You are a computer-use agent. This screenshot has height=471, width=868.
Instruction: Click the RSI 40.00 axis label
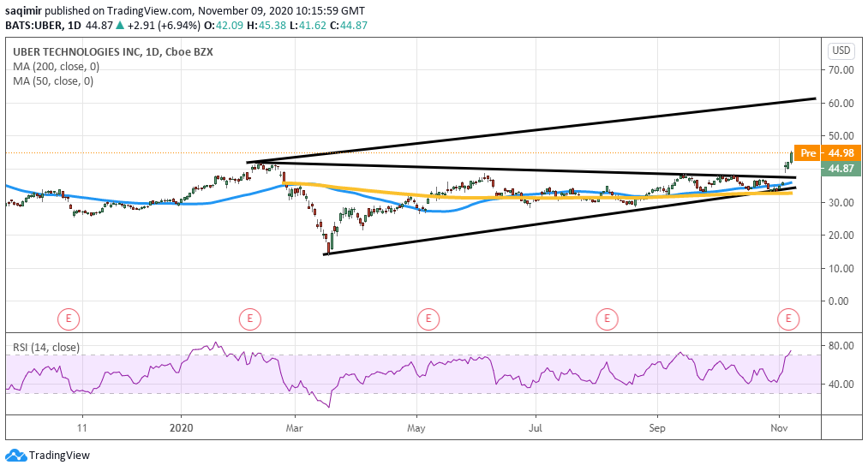click(841, 385)
